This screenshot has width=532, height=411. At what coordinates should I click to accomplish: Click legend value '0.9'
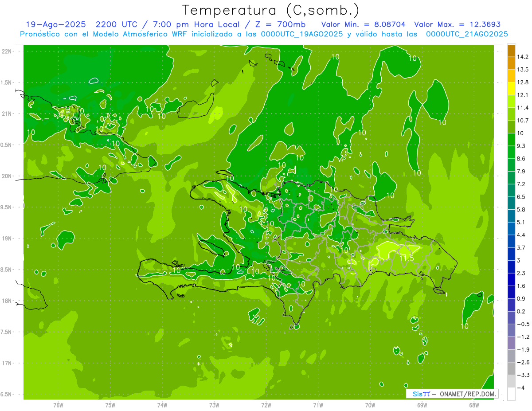(x=521, y=299)
